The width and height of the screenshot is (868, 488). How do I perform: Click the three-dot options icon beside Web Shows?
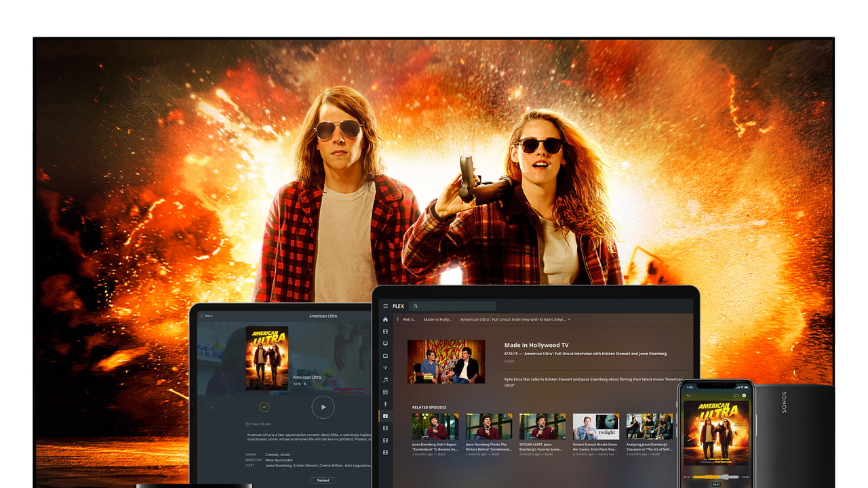[397, 319]
